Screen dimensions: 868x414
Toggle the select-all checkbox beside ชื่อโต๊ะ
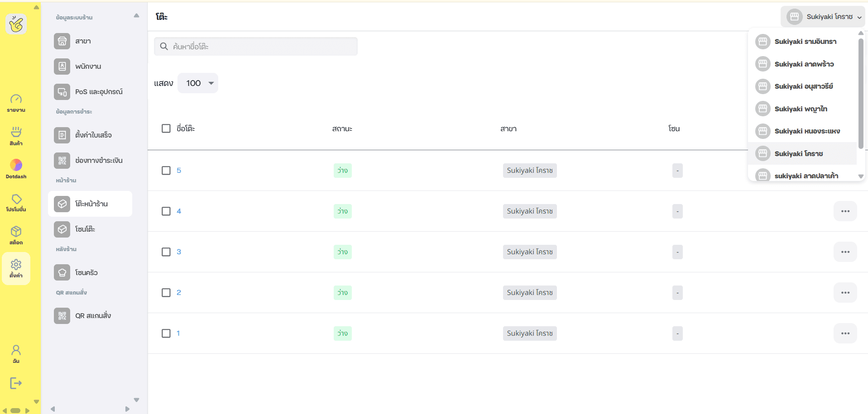(x=166, y=128)
